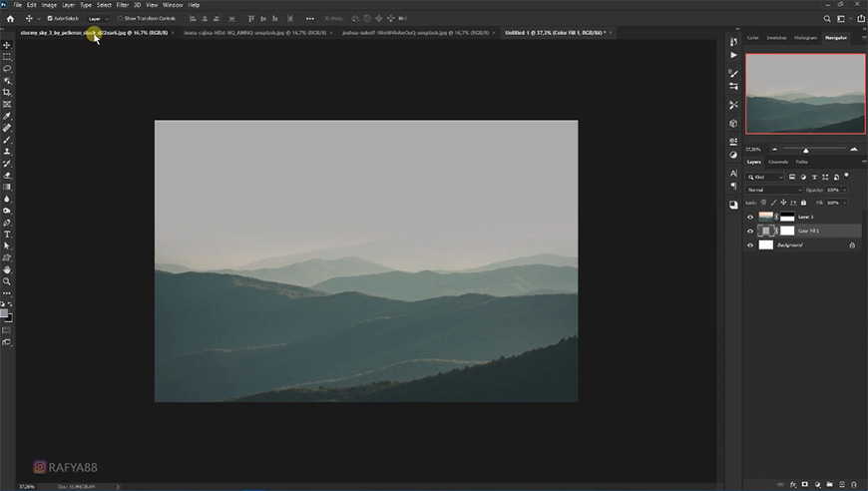Click the foreground color swatch
Viewport: 868px width, 491px height.
(4, 313)
